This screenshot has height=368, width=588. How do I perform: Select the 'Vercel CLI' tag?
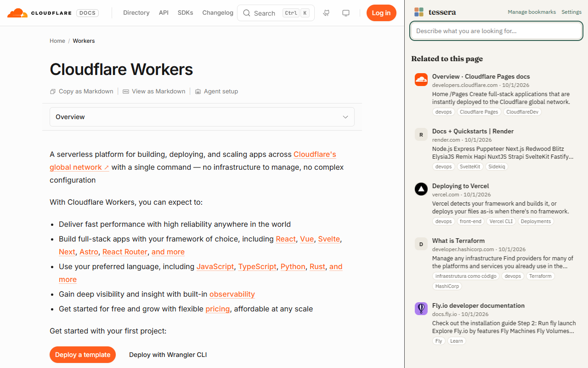click(x=501, y=221)
